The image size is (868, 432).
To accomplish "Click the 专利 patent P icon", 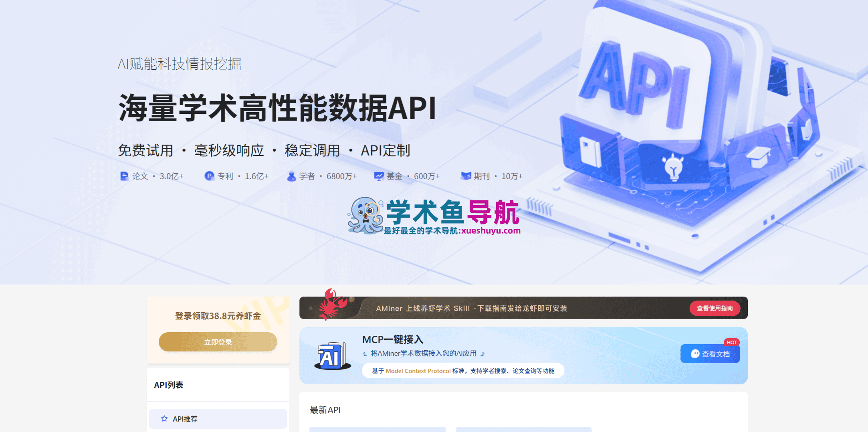I will tap(209, 176).
